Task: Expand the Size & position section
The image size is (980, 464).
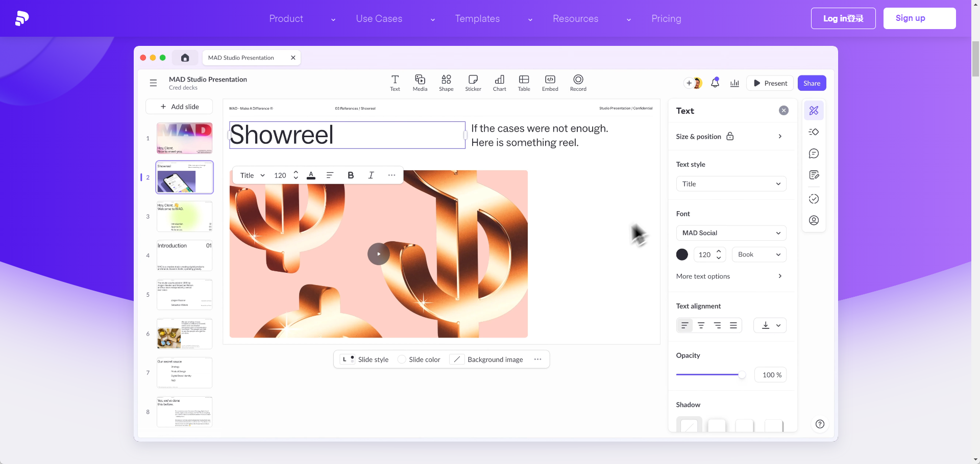Action: coord(731,136)
